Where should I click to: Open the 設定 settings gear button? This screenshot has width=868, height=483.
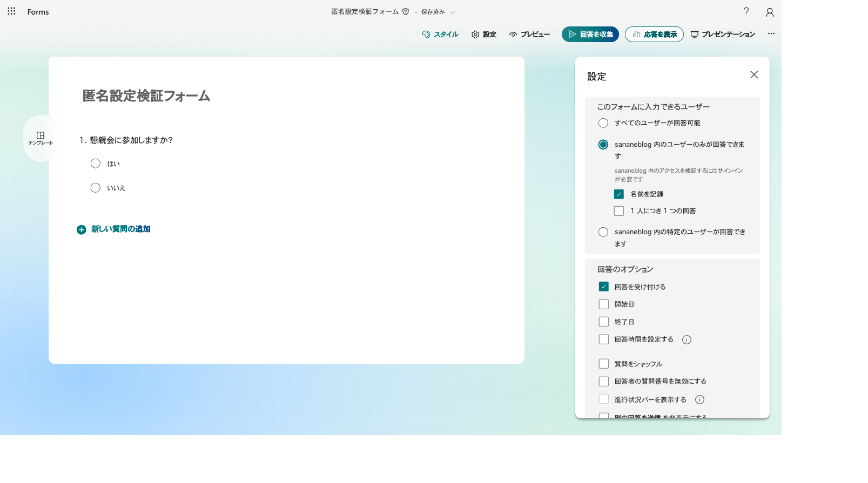(x=484, y=35)
